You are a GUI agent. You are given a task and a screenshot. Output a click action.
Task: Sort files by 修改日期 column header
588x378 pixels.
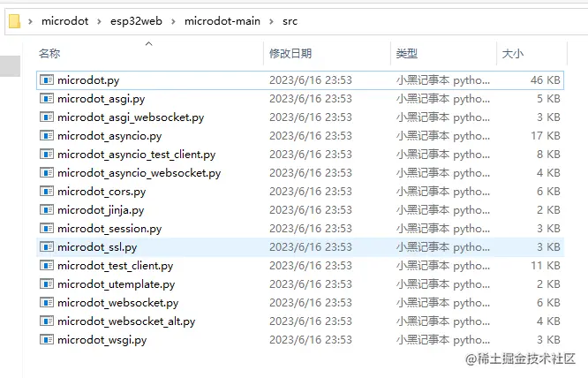pyautogui.click(x=290, y=53)
